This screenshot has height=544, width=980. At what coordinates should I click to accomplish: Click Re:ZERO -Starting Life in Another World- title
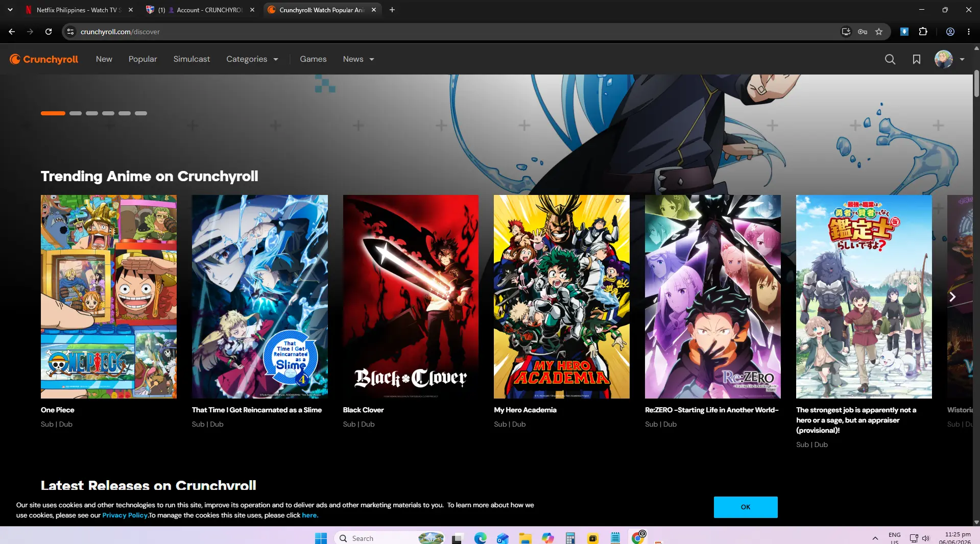pos(711,410)
